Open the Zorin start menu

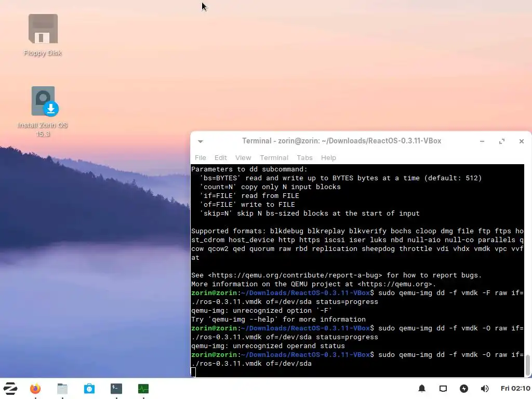[x=10, y=389]
